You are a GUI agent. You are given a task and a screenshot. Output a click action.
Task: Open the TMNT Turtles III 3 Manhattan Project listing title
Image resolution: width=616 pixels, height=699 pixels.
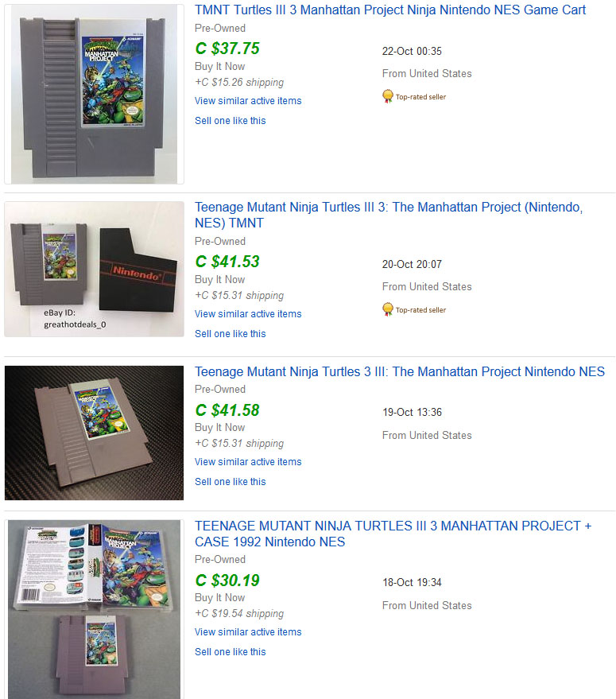(x=390, y=10)
